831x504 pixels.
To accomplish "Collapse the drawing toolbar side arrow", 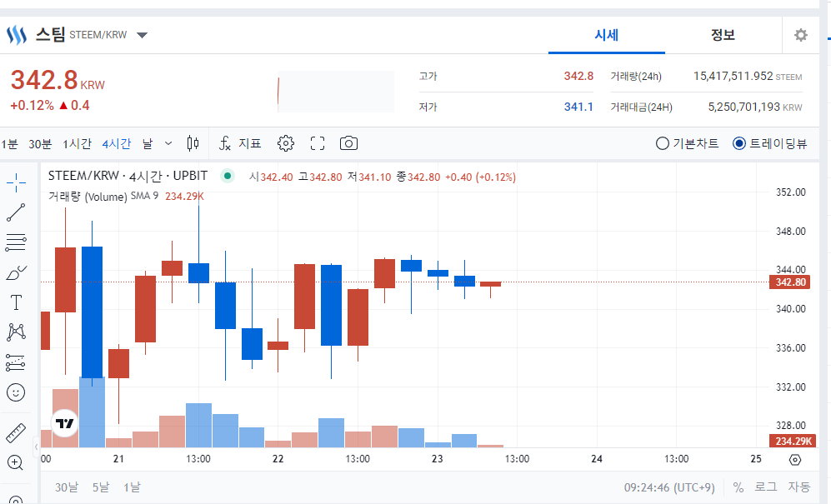I will point(36,447).
